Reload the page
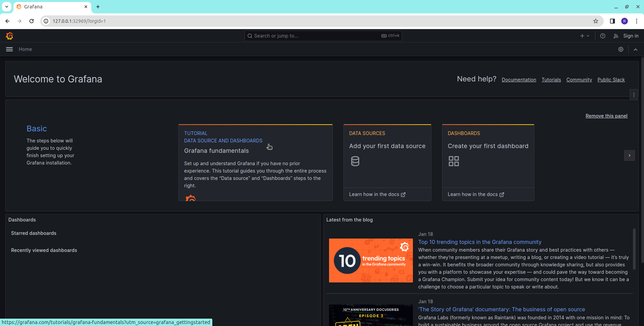The width and height of the screenshot is (644, 326). coord(32,21)
